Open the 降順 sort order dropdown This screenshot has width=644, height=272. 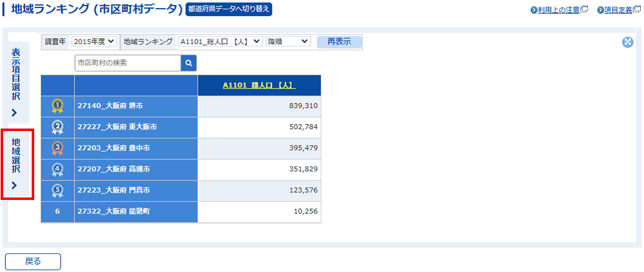pos(288,42)
